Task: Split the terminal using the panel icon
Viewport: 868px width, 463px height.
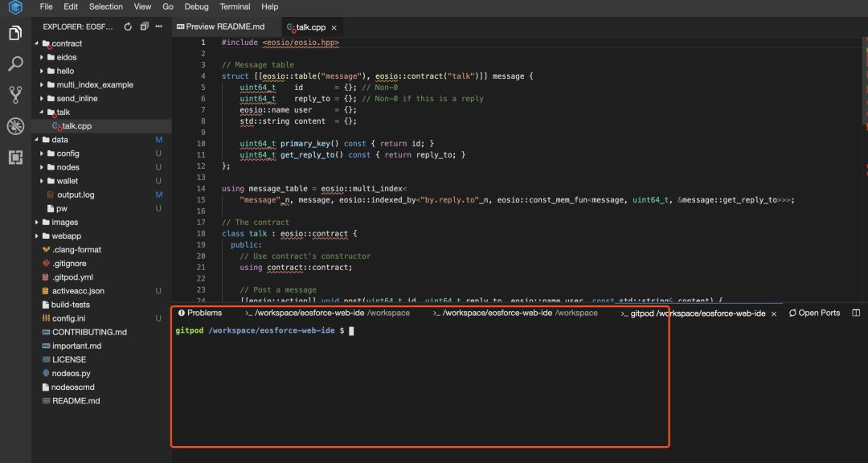Action: coord(856,313)
